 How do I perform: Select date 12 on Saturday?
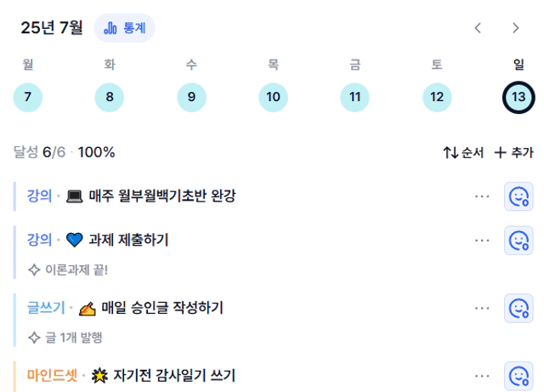[x=437, y=97]
